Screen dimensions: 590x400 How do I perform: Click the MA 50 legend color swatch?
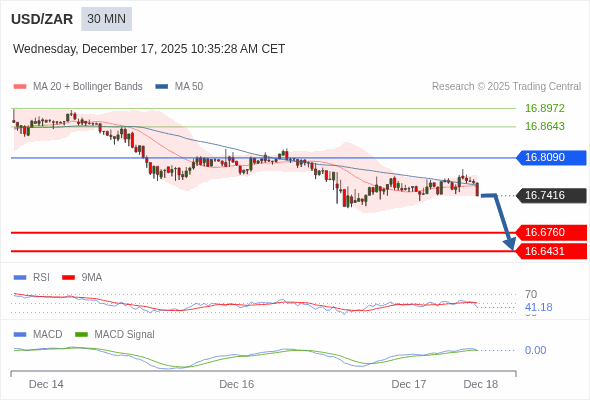[162, 87]
